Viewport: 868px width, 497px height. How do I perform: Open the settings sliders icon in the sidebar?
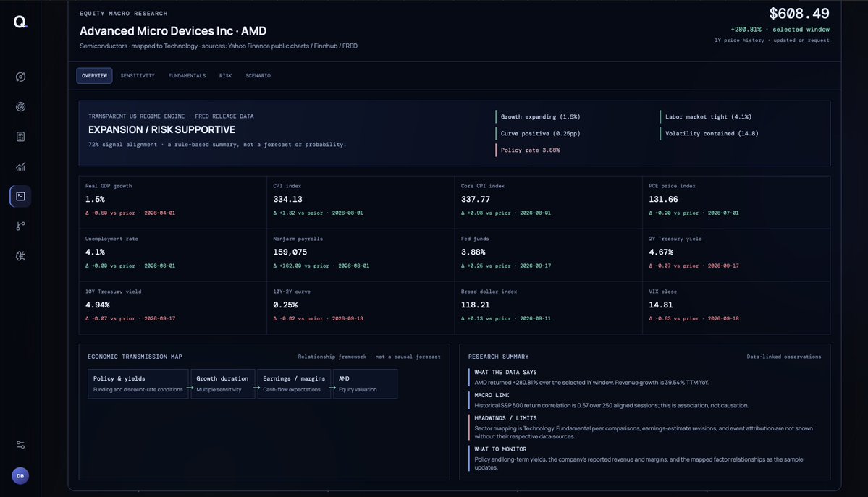pyautogui.click(x=20, y=445)
